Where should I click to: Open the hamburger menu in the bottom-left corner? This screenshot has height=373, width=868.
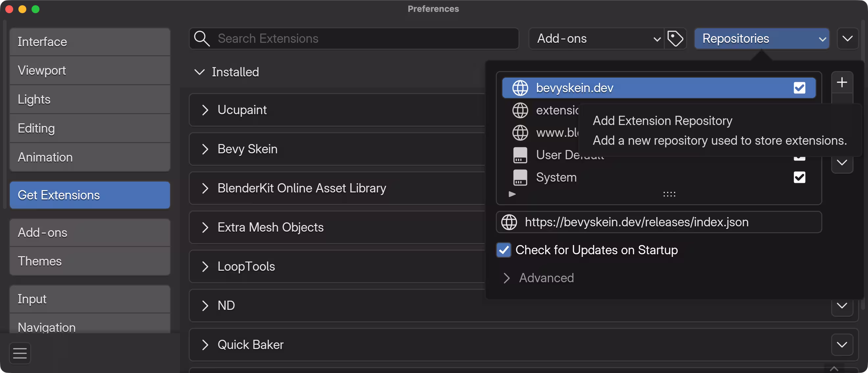tap(19, 353)
